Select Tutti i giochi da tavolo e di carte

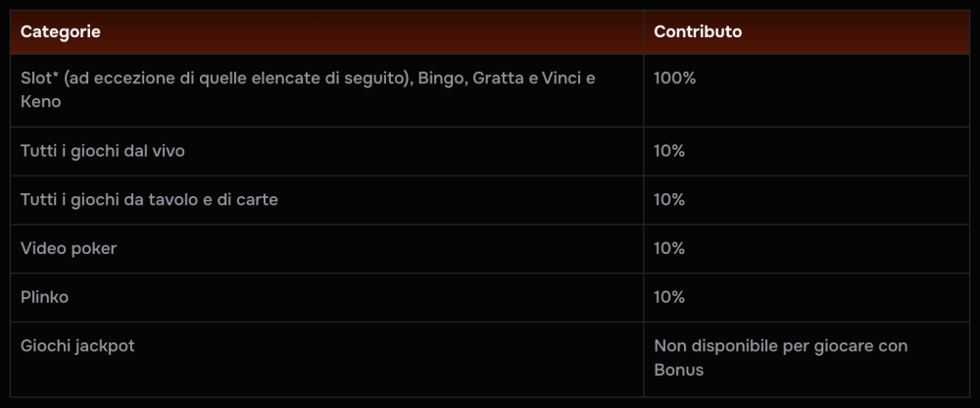149,200
